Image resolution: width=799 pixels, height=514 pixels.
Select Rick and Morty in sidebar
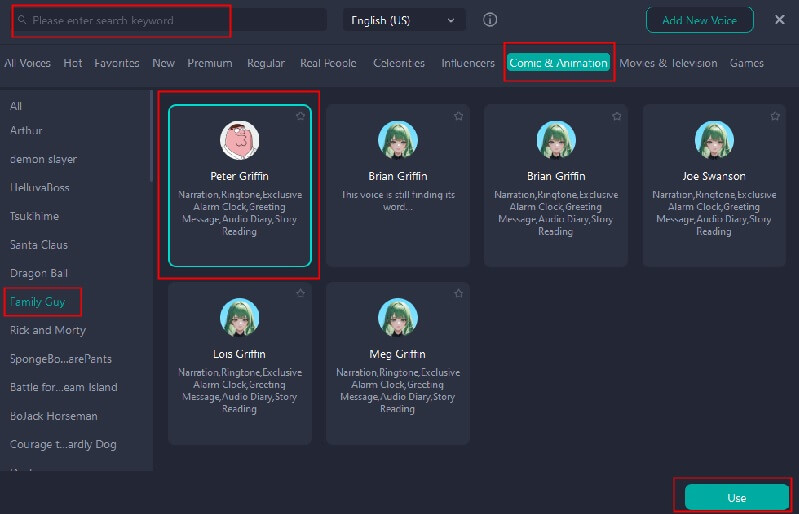click(47, 330)
